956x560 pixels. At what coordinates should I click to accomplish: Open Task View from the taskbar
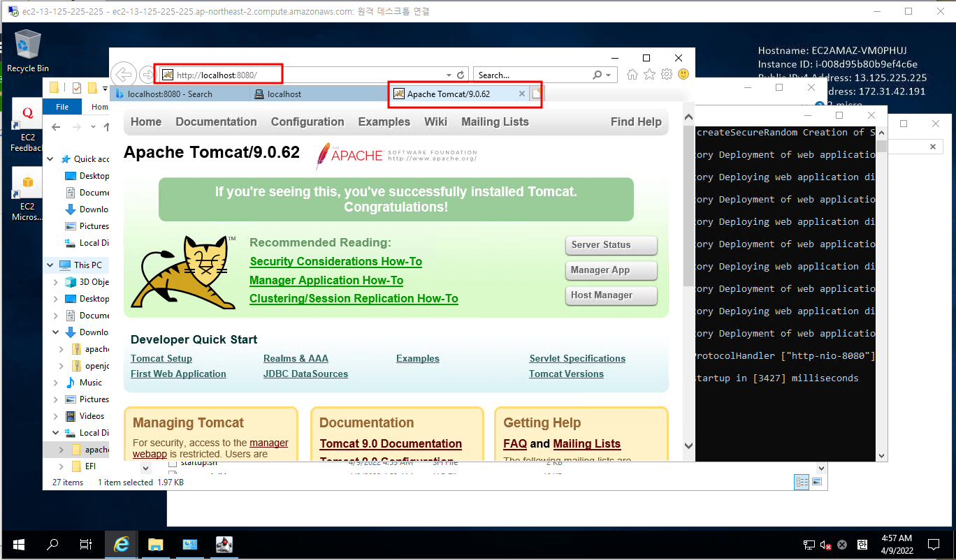click(85, 545)
